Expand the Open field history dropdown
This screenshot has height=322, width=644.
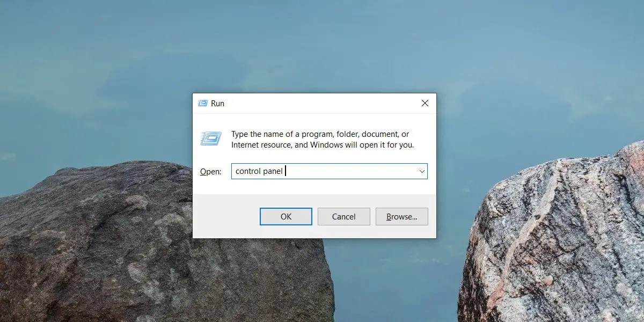tap(422, 171)
